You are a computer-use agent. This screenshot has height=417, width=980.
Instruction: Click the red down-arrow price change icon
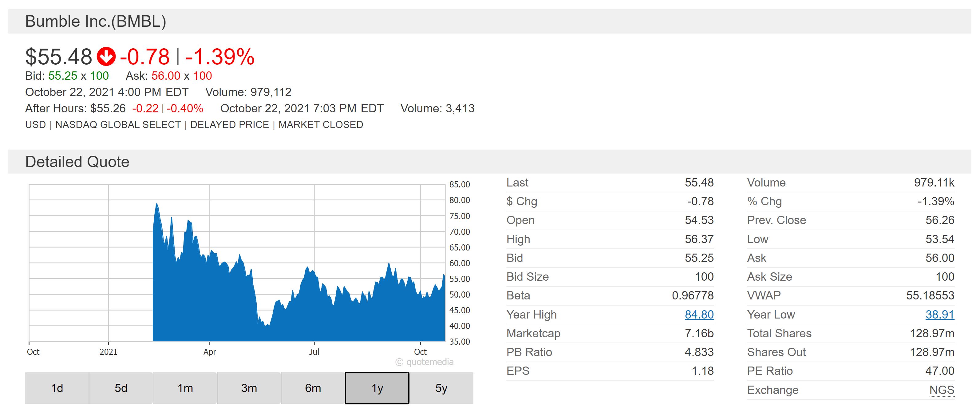click(106, 57)
